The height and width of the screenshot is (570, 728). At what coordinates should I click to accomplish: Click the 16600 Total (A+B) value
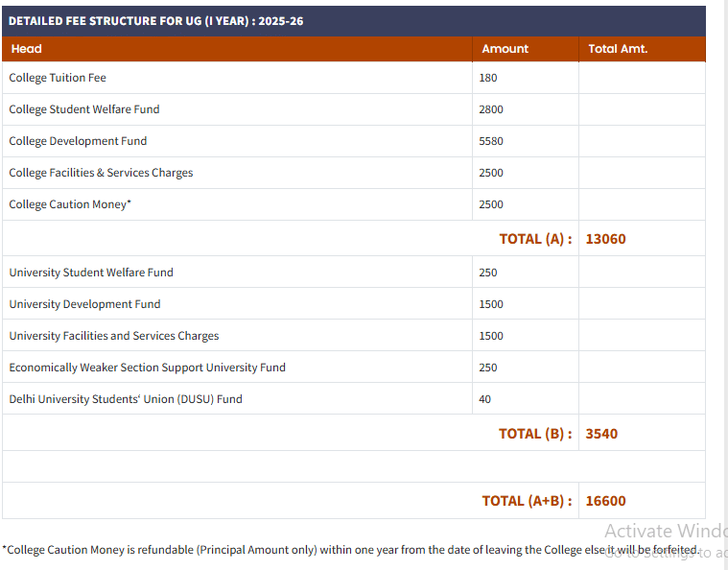click(x=605, y=501)
